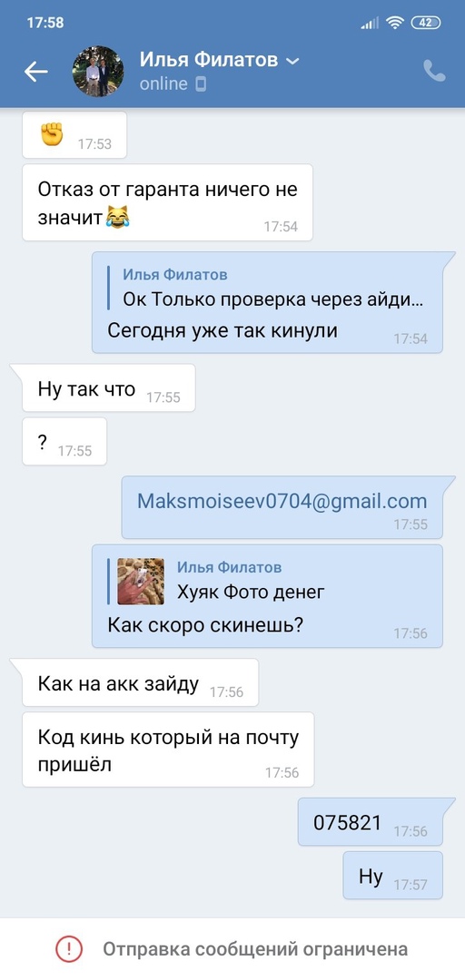The width and height of the screenshot is (465, 980).
Task: Tap the 'Как скоро скинешь?' reply bubble
Action: pyautogui.click(x=267, y=595)
